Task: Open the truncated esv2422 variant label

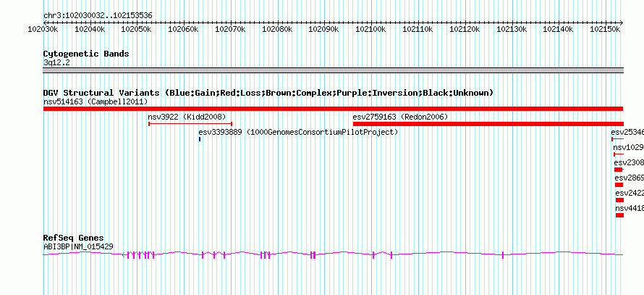Action: 630,193
